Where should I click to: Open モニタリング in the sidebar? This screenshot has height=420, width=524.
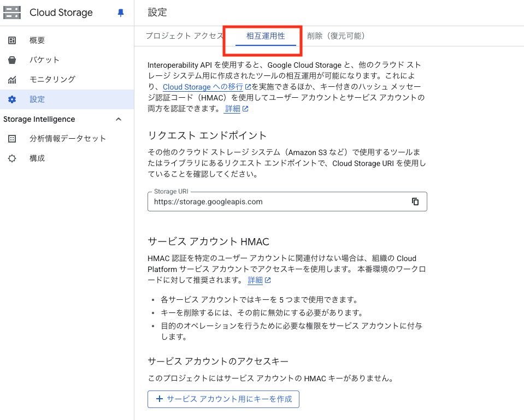(67, 80)
